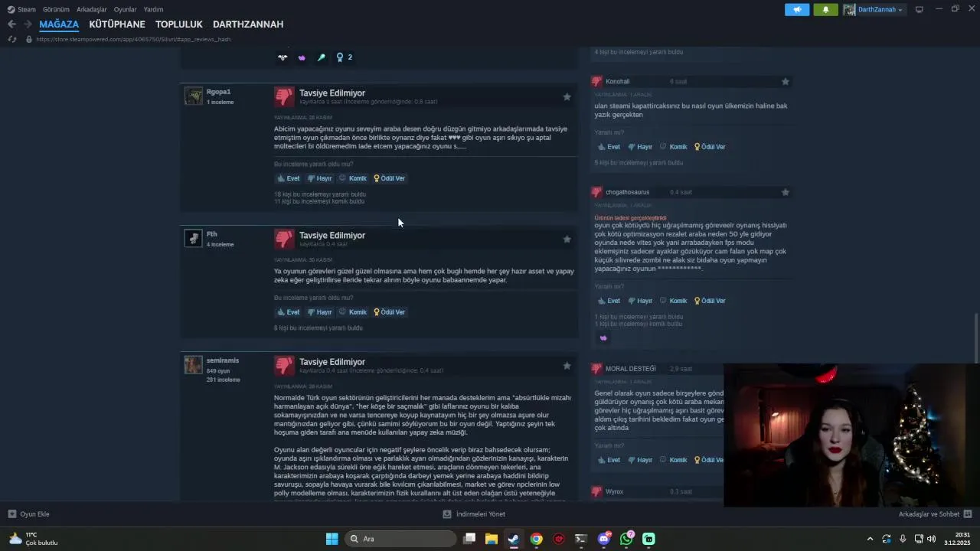This screenshot has width=980, height=551.
Task: Mark Fth's review as Komik
Action: 353,312
